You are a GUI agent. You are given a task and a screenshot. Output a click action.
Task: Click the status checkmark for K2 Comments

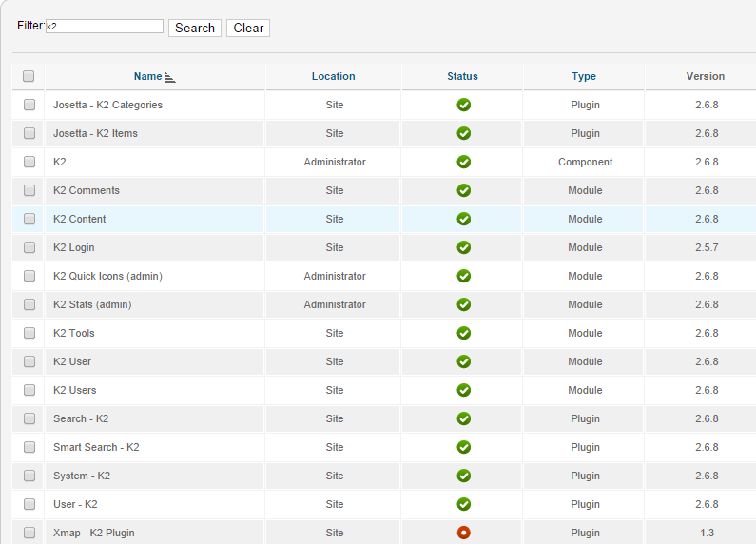[x=463, y=190]
